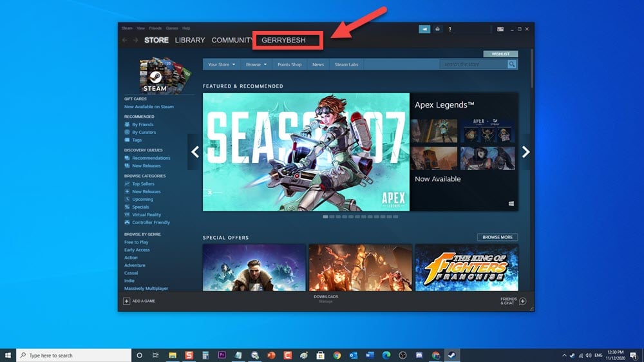The width and height of the screenshot is (644, 362).
Task: Open Outlook from the taskbar
Action: [353, 356]
